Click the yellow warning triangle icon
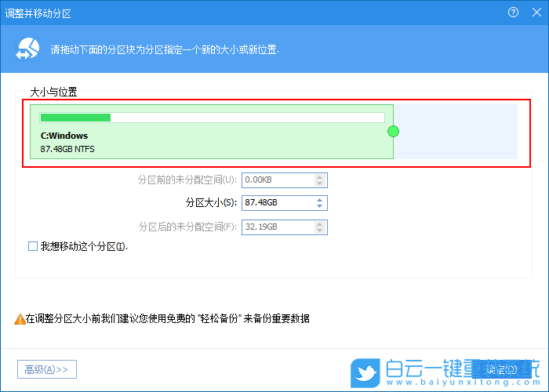Image resolution: width=549 pixels, height=392 pixels. pos(20,319)
